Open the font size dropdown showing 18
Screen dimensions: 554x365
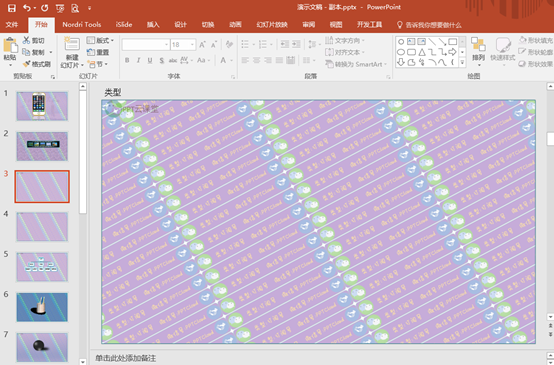[193, 45]
